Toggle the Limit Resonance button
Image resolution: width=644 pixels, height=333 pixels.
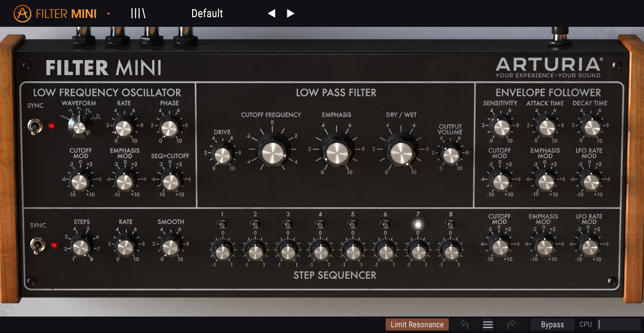[417, 324]
